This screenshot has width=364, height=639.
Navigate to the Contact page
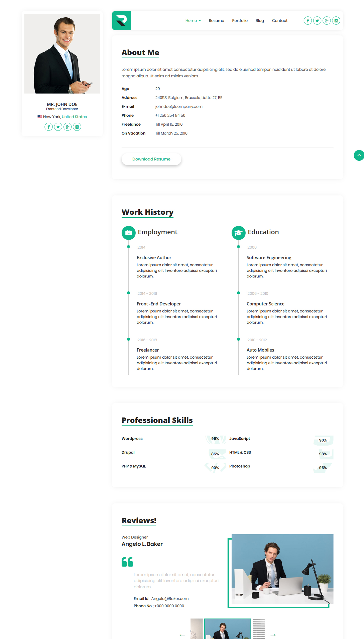click(x=280, y=21)
